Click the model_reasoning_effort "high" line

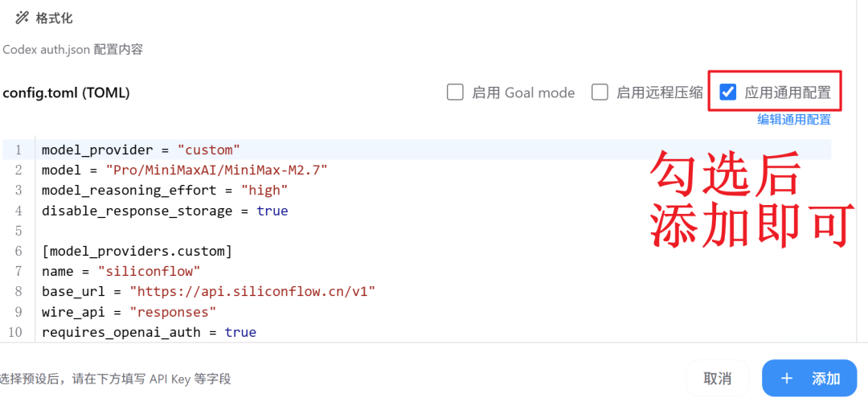tap(165, 191)
